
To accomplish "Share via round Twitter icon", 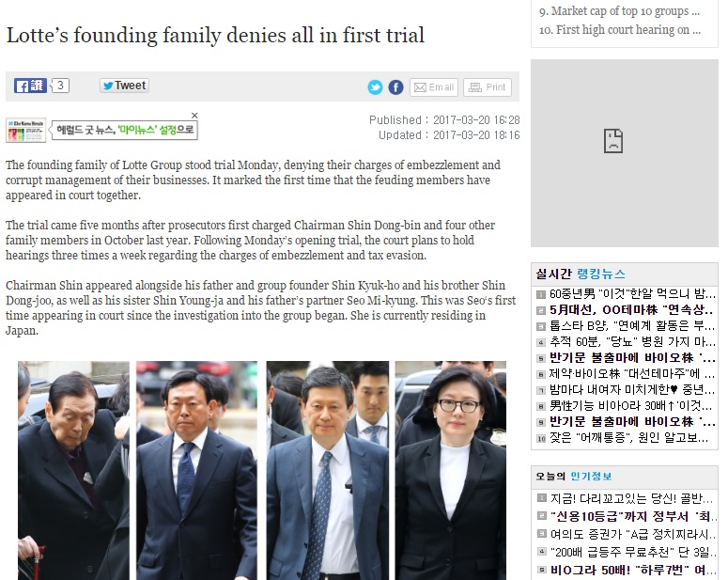I will point(375,86).
